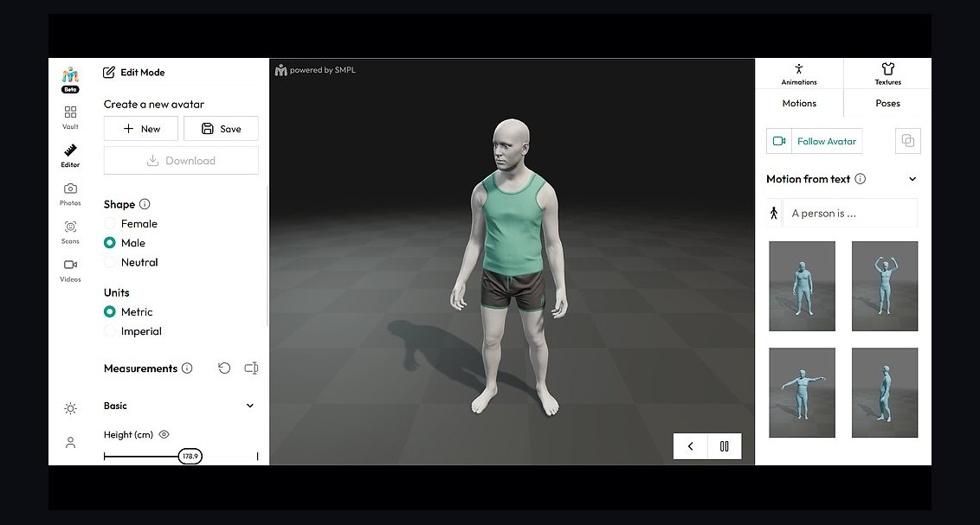Select the arms-outstretched motion thumbnail

[x=802, y=393]
